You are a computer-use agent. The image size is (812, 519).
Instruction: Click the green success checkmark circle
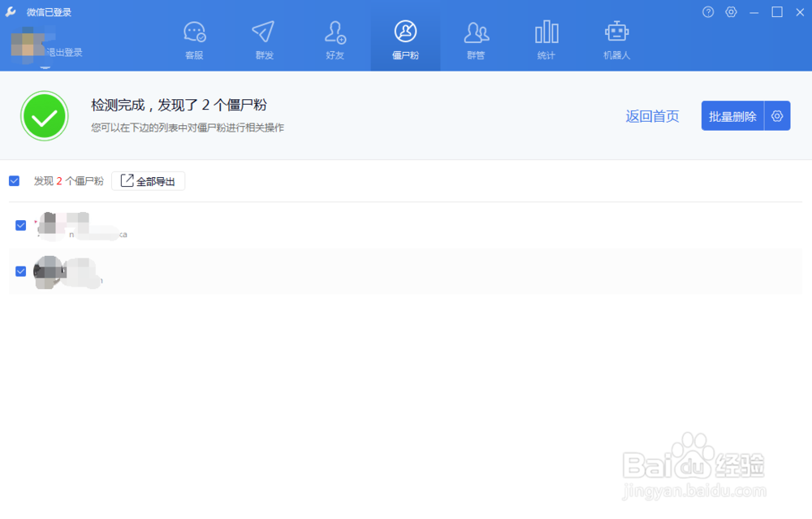point(45,115)
